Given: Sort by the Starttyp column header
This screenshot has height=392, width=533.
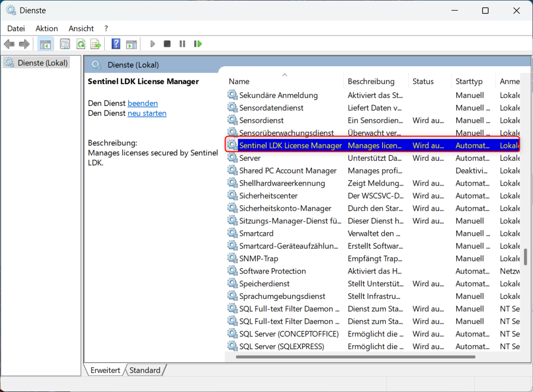Looking at the screenshot, I should 469,81.
